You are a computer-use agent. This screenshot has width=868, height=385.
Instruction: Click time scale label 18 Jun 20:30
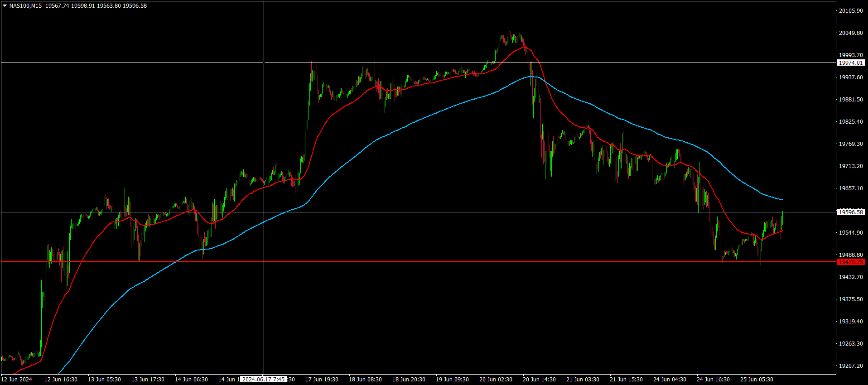pos(409,380)
